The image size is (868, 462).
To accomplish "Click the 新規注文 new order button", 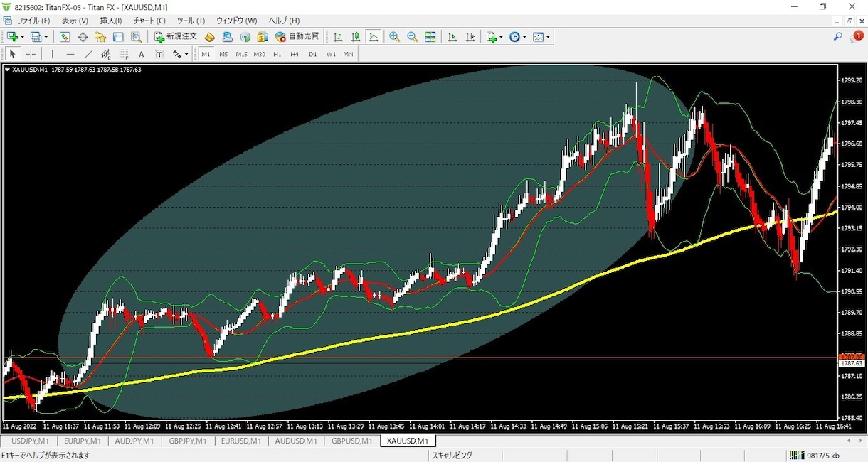I will tap(176, 37).
